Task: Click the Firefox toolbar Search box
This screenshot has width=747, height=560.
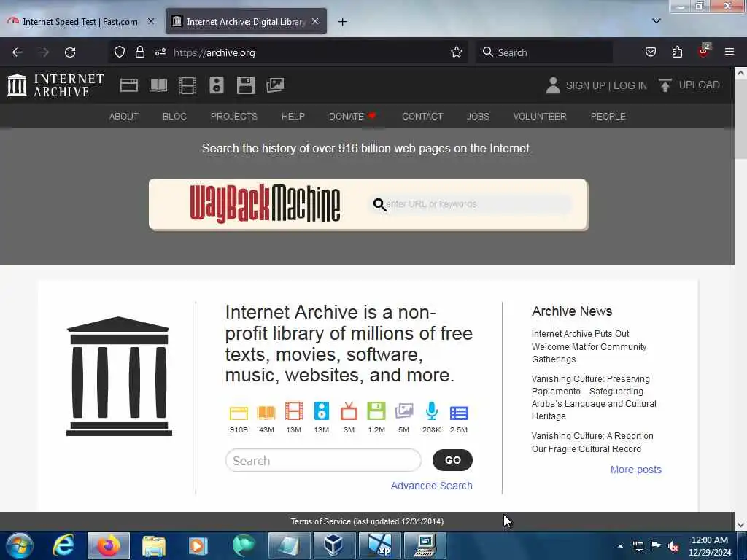Action: tap(544, 52)
